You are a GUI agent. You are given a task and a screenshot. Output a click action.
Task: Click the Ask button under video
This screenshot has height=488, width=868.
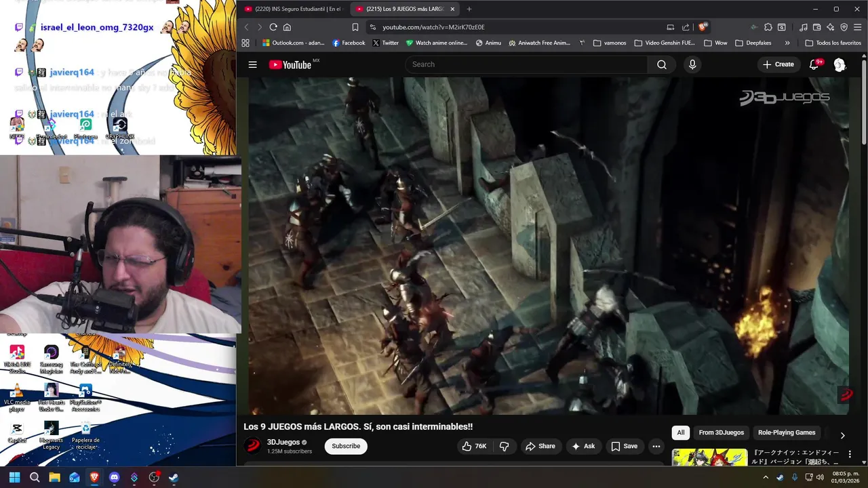tap(583, 446)
